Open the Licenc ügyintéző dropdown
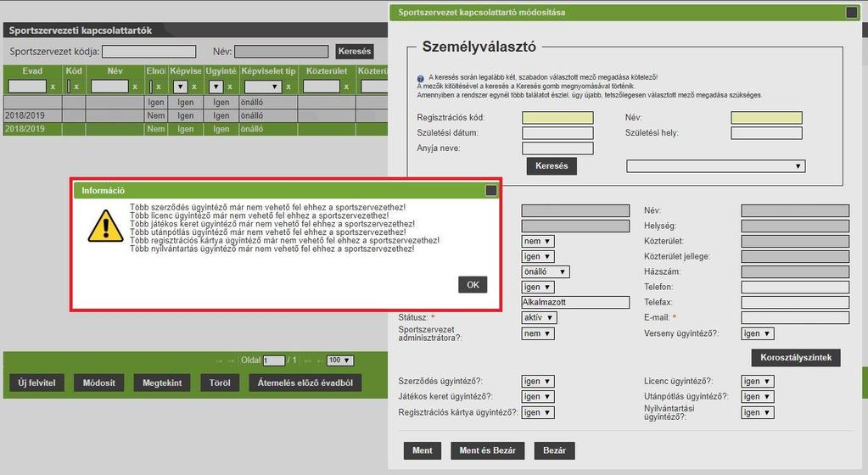The width and height of the screenshot is (868, 475). [x=758, y=382]
